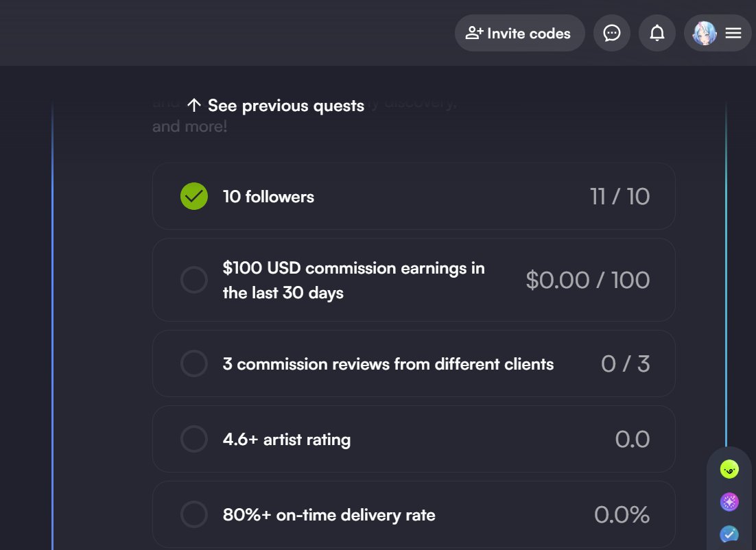
Task: Select the 80%+ on-time delivery rate label
Action: 329,515
